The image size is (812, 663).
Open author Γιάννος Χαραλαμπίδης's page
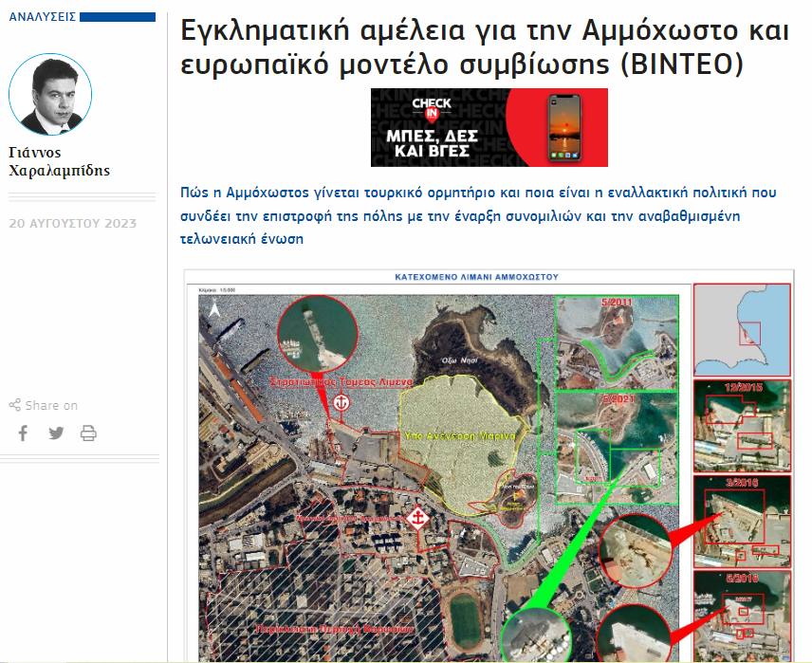pyautogui.click(x=59, y=162)
